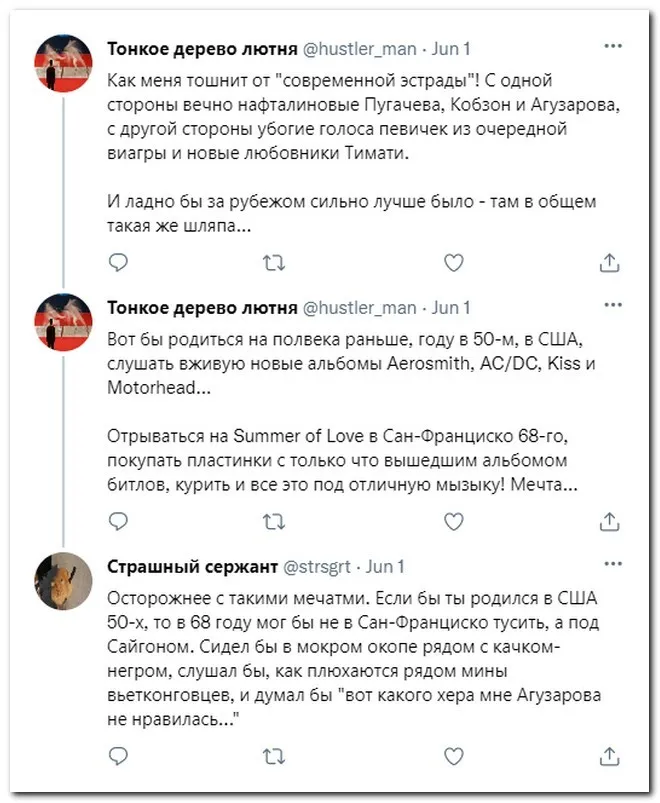The image size is (660, 803).
Task: Open more options on Страшный сержант's tweet
Action: (613, 564)
